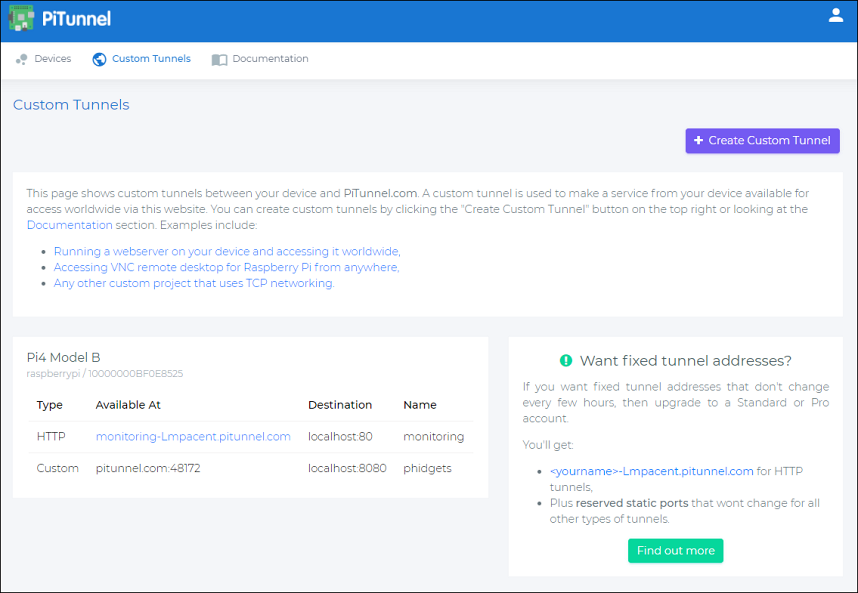Click the Name column header
The width and height of the screenshot is (858, 593).
[x=420, y=405]
